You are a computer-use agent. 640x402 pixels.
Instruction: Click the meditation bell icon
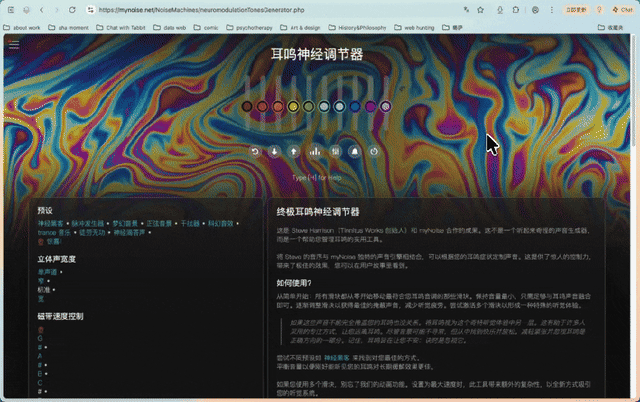pos(355,152)
